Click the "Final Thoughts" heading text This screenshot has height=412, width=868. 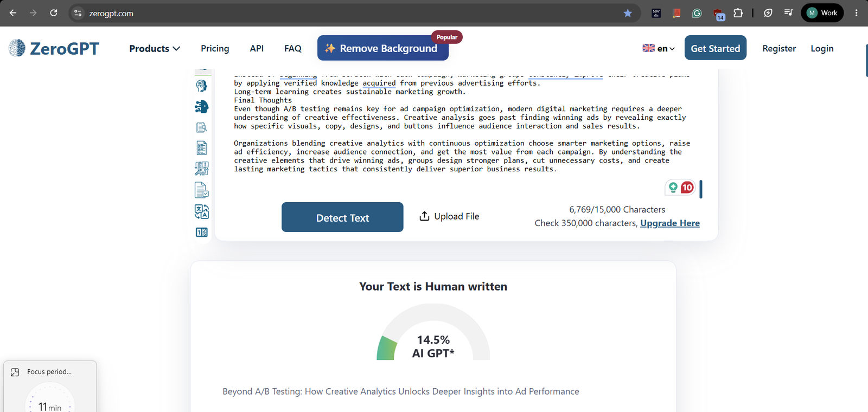click(263, 100)
